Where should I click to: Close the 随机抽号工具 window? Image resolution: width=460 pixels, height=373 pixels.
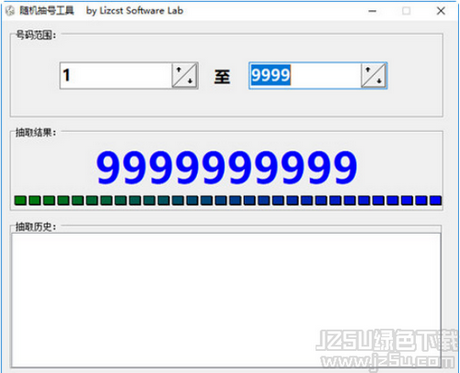(x=441, y=11)
